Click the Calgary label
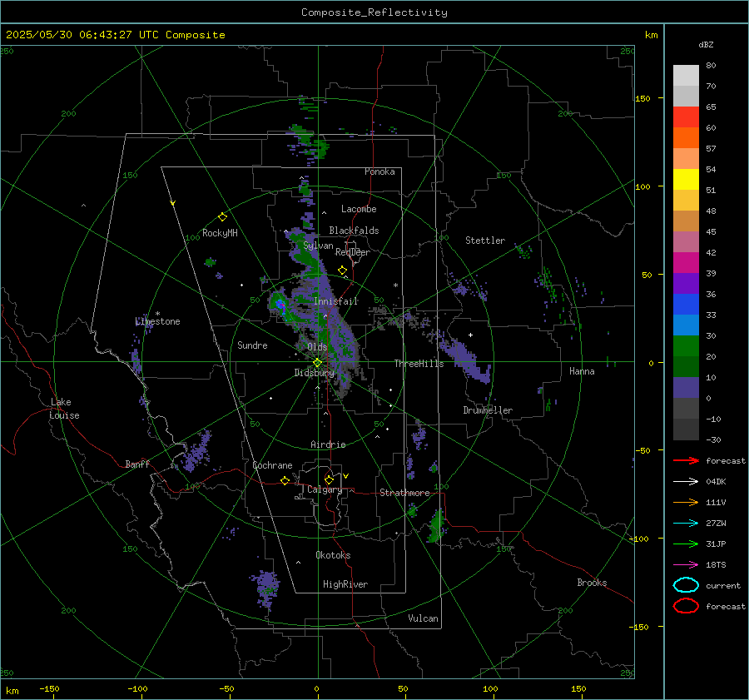The image size is (749, 700). coord(325,489)
